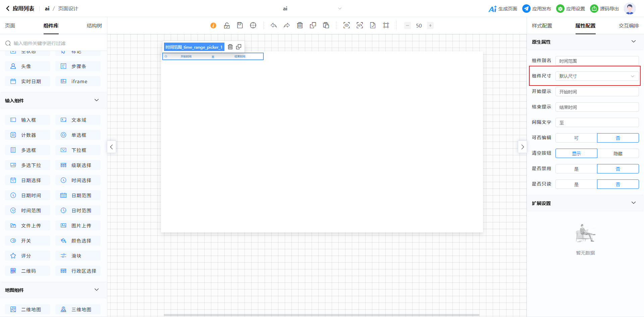Image resolution: width=644 pixels, height=317 pixels.
Task: Open the 组件尺寸 dropdown
Action: 597,76
